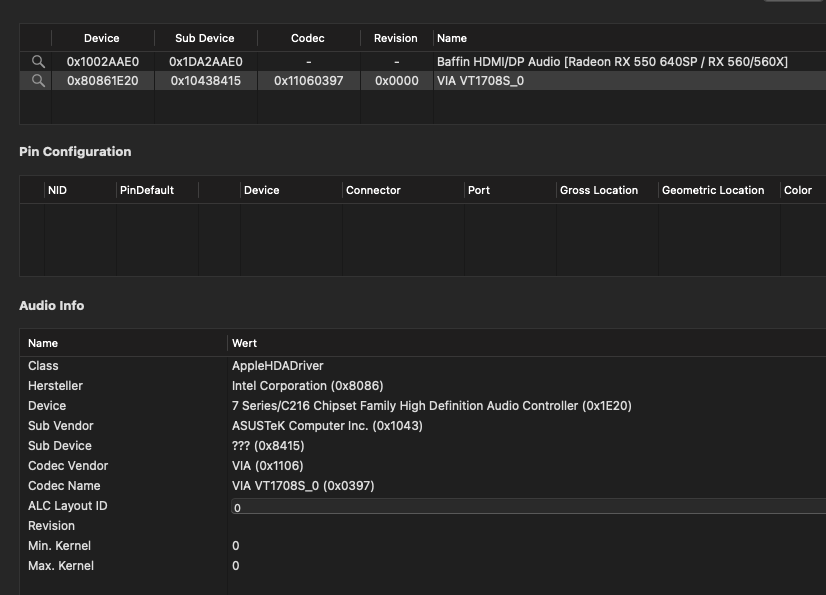Click the Wert column header in Audio Info

[245, 343]
